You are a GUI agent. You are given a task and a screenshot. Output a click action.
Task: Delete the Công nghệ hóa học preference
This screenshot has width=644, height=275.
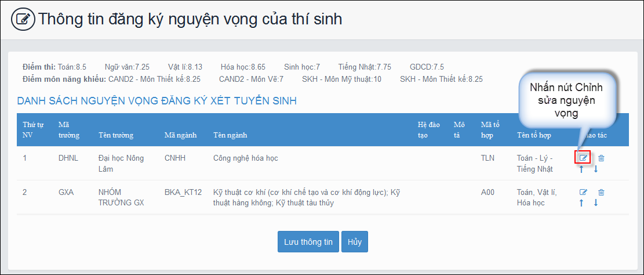click(x=601, y=158)
